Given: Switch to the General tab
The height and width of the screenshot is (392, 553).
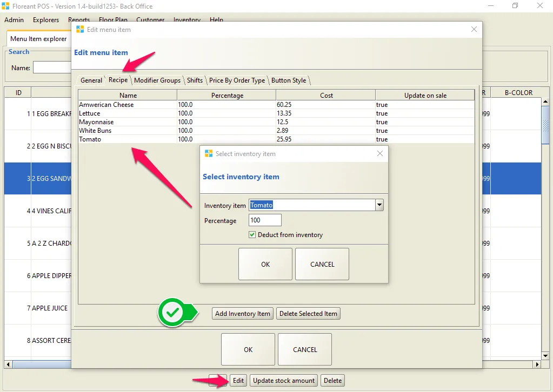Looking at the screenshot, I should (91, 80).
